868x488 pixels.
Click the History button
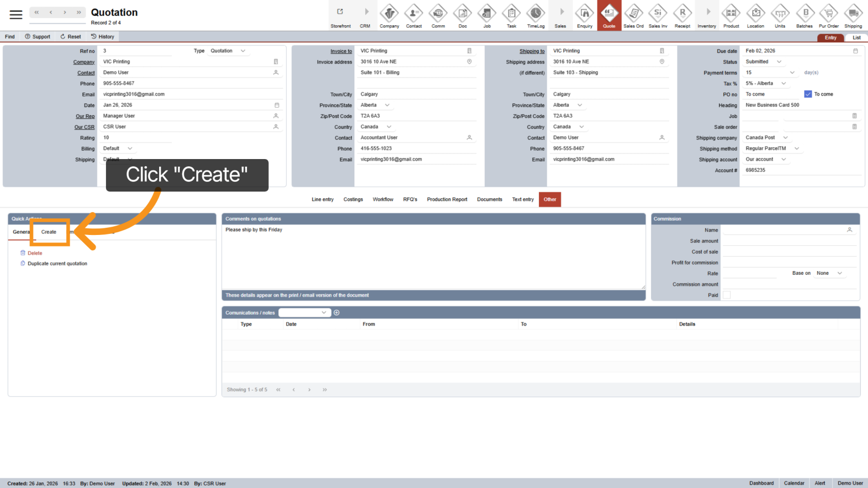[x=103, y=37]
